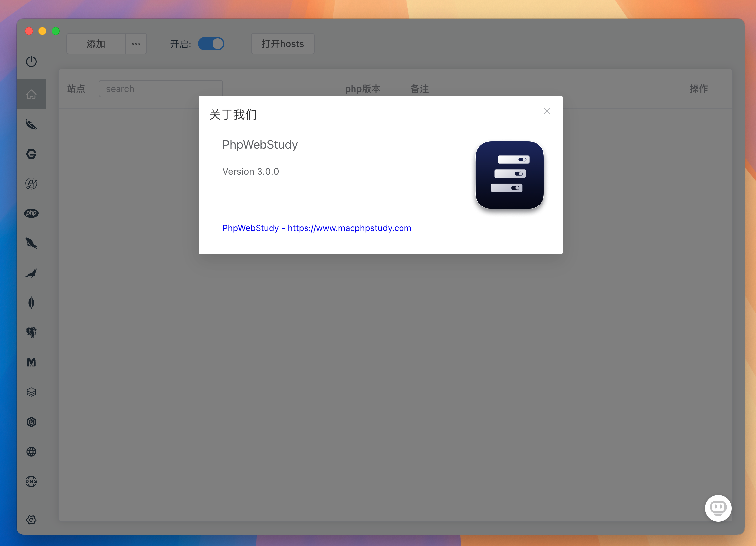Open the macphpstudy.com website link
The image size is (756, 546).
pyautogui.click(x=317, y=228)
